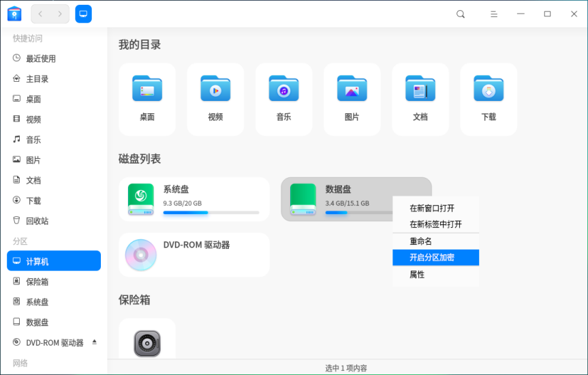The height and width of the screenshot is (375, 588).
Task: Go back with the left arrow button
Action: click(x=40, y=14)
